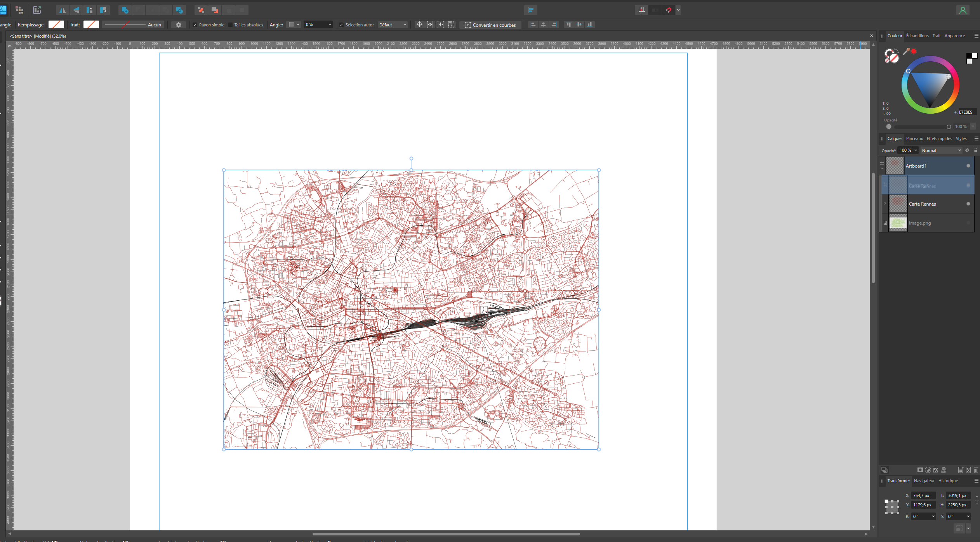Enable the Tailles absolues checkbox
The height and width of the screenshot is (542, 980).
pyautogui.click(x=230, y=25)
